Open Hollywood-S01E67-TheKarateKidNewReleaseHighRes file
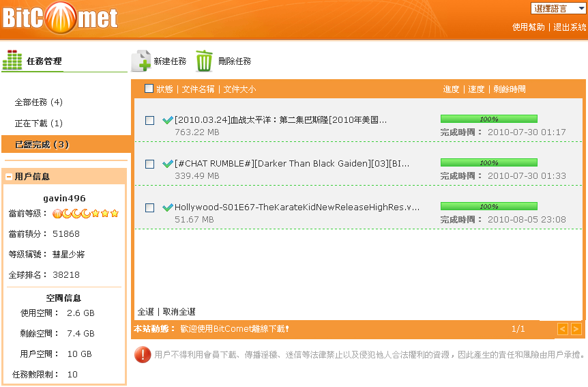588x387 pixels. (297, 207)
